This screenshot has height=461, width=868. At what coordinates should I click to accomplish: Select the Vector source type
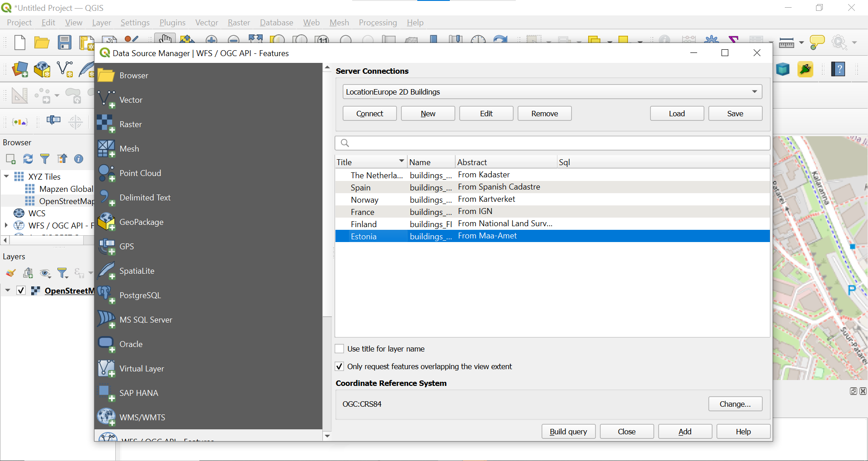(x=208, y=100)
